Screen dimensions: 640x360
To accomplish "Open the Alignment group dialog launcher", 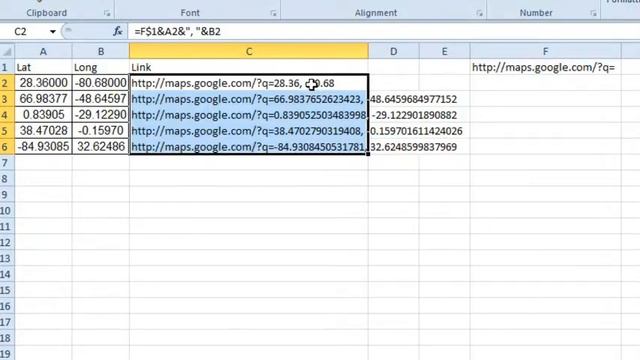I will pyautogui.click(x=479, y=13).
